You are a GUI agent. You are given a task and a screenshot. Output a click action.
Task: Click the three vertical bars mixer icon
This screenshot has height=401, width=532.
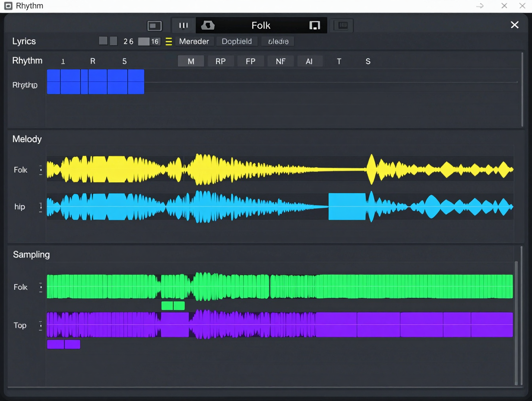pos(184,25)
